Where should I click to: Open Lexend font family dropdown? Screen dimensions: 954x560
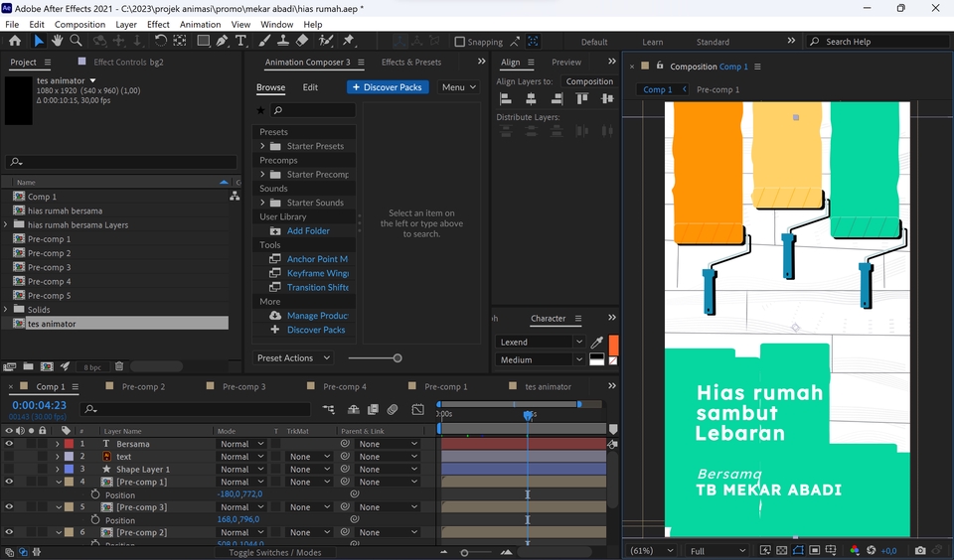click(541, 342)
